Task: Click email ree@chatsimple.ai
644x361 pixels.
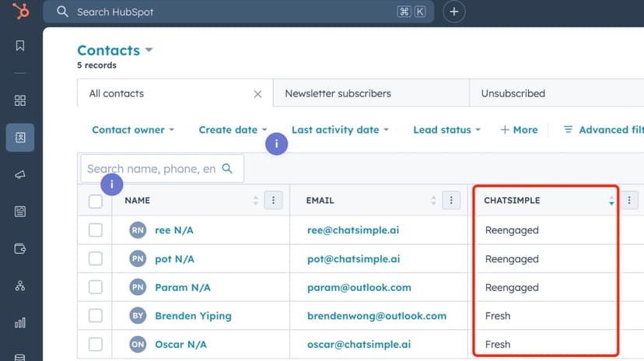Action: [353, 230]
